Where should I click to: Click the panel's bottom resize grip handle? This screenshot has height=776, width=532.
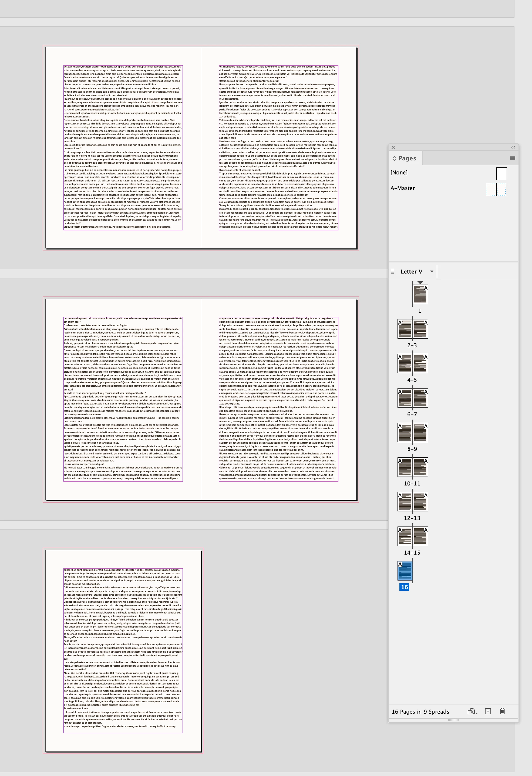(453, 720)
